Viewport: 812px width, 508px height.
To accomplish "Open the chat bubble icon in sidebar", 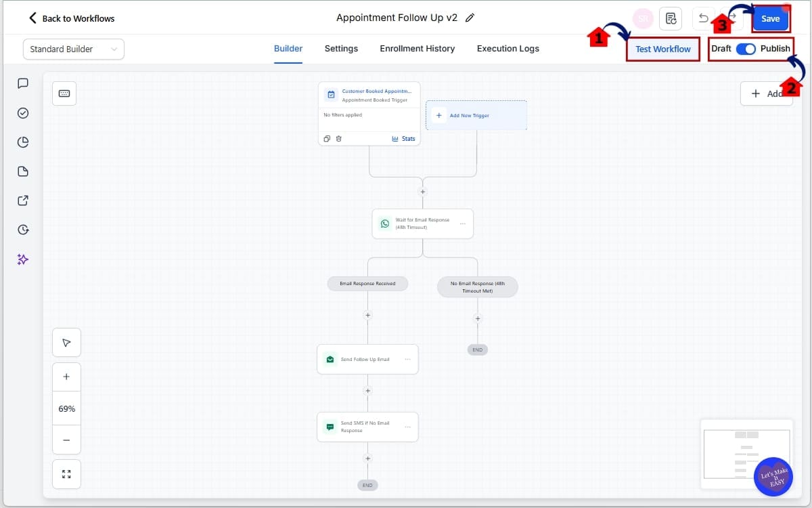I will [23, 83].
